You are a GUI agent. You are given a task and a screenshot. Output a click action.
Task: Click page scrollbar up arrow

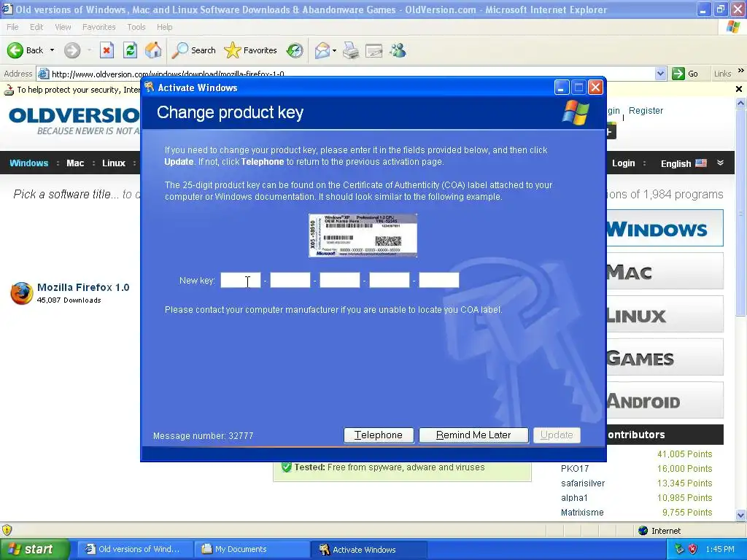tap(741, 102)
